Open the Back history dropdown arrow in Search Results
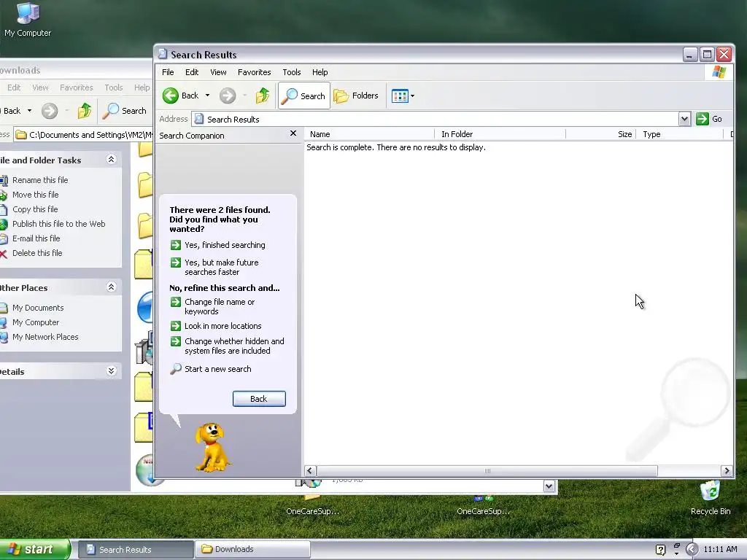Screen dimensions: 747x560 pos(207,96)
